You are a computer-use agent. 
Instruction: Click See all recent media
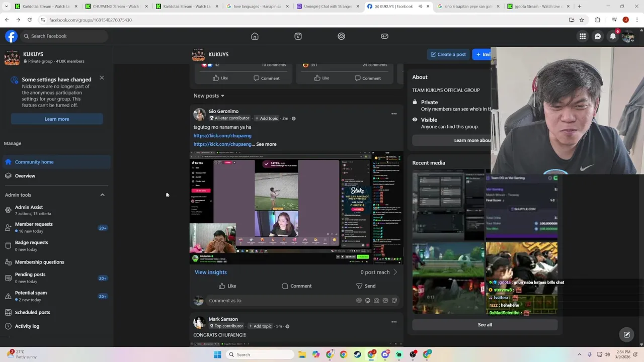coord(485,325)
